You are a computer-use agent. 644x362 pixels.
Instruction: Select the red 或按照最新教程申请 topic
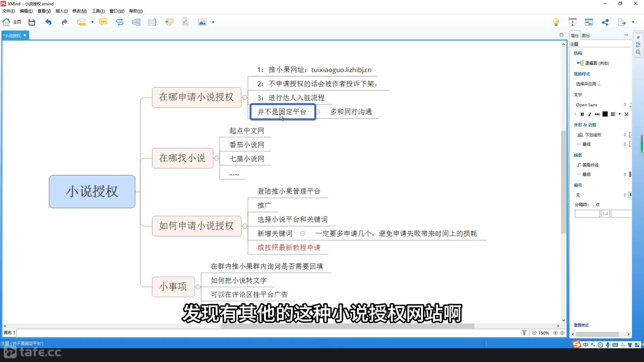(289, 248)
